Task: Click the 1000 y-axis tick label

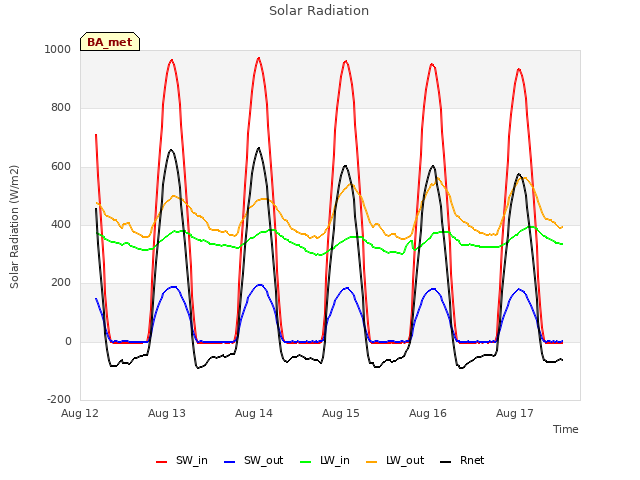Action: coord(58,49)
